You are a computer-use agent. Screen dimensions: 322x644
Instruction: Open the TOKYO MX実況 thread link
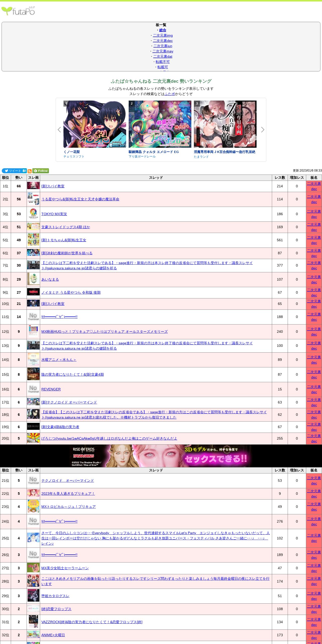pos(54,214)
